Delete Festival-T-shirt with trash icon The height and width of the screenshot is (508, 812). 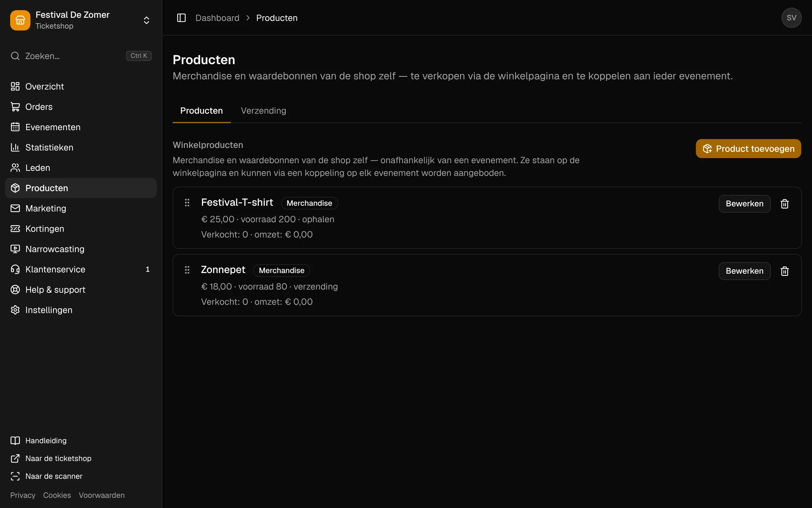(784, 204)
